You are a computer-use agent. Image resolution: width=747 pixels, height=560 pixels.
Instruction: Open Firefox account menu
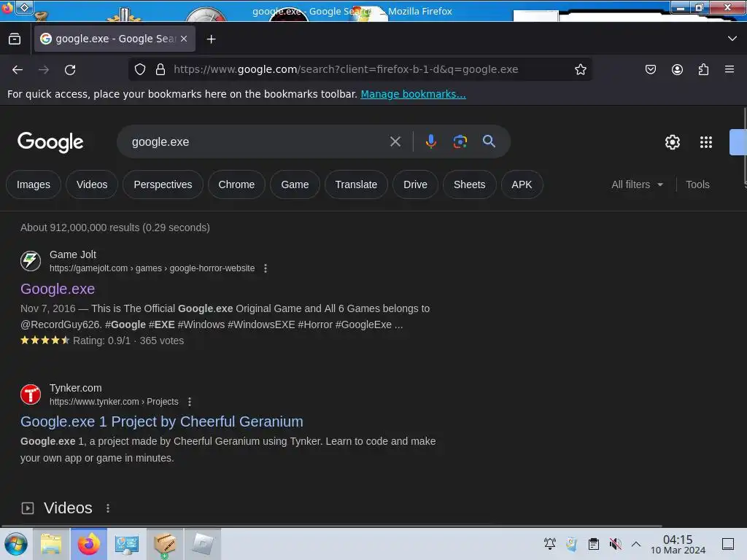click(x=677, y=69)
